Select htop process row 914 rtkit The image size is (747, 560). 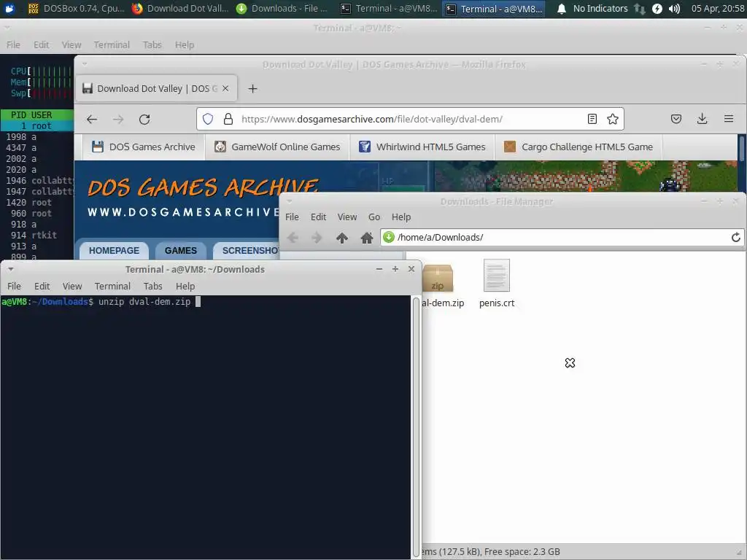coord(37,236)
